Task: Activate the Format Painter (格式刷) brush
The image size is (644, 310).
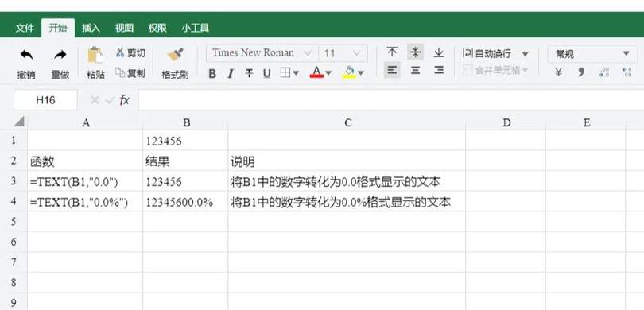Action: 175,55
